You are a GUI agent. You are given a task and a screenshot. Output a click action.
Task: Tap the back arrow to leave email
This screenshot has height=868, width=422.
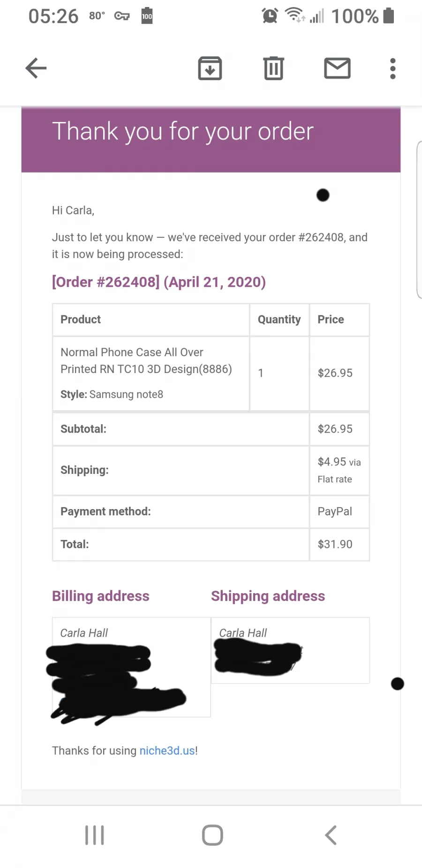coord(36,69)
